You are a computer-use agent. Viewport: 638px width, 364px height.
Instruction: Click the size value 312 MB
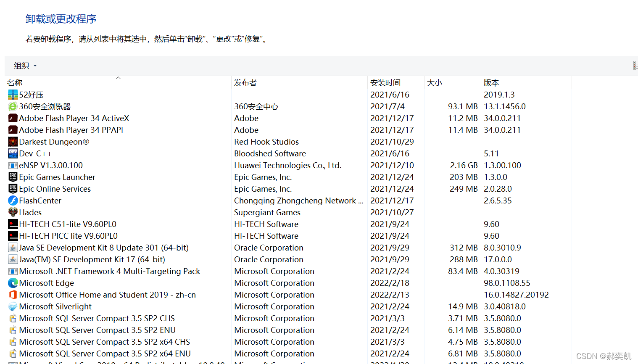[x=464, y=248]
